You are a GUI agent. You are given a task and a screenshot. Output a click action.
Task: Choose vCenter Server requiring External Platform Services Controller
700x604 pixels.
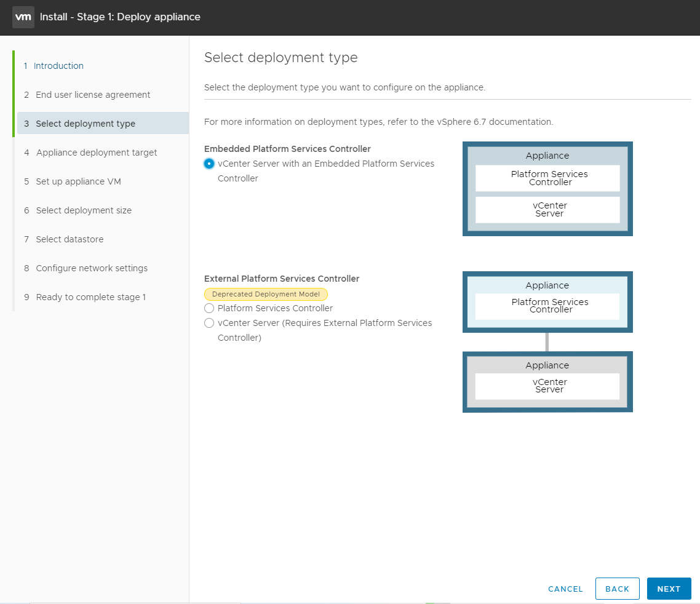(209, 323)
